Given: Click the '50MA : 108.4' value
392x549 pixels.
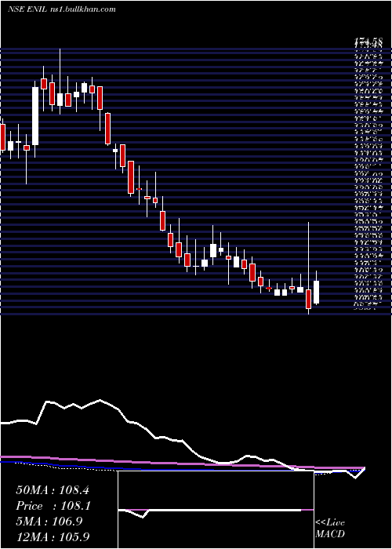Looking at the screenshot, I should pos(53,490).
